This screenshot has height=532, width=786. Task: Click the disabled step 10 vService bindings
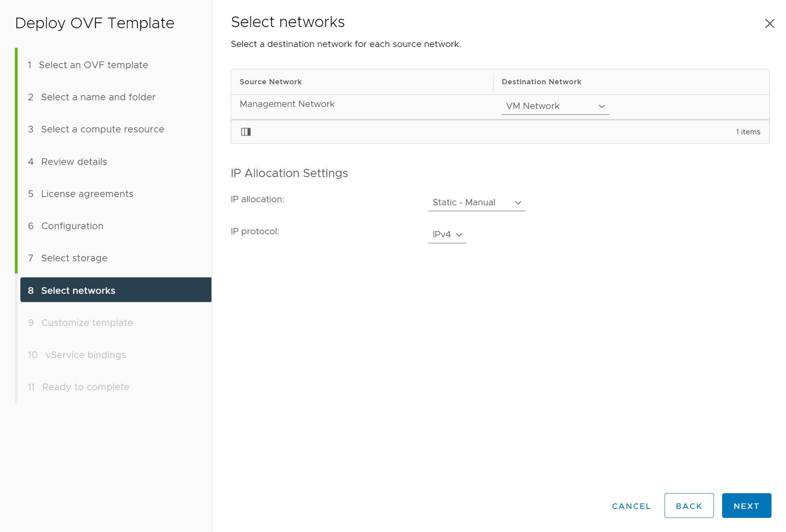(77, 355)
